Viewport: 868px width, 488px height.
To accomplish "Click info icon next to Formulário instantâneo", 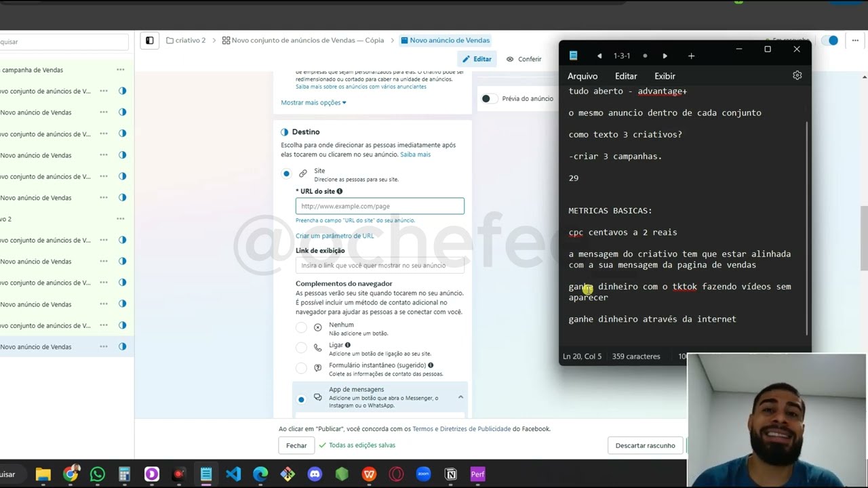I will (431, 365).
